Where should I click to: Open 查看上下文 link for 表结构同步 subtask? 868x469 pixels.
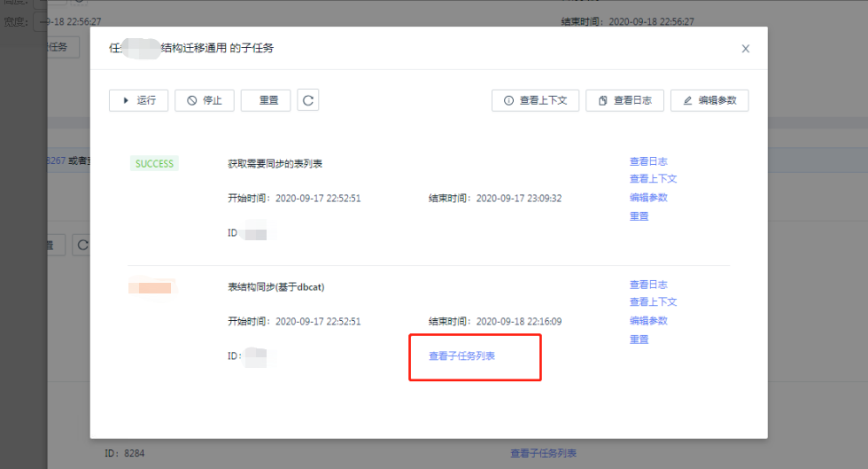pos(653,301)
